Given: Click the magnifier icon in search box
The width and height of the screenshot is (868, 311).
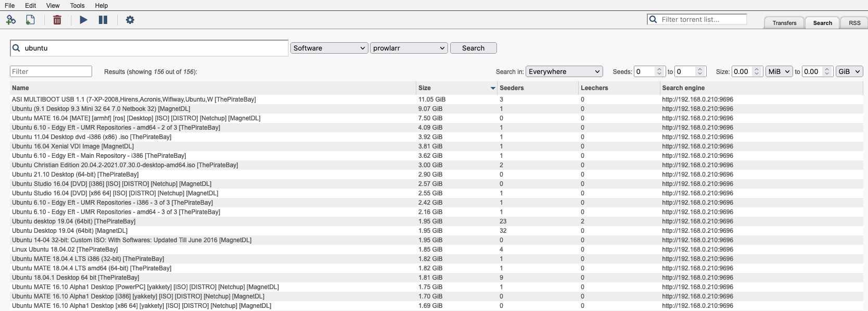Looking at the screenshot, I should coord(17,48).
